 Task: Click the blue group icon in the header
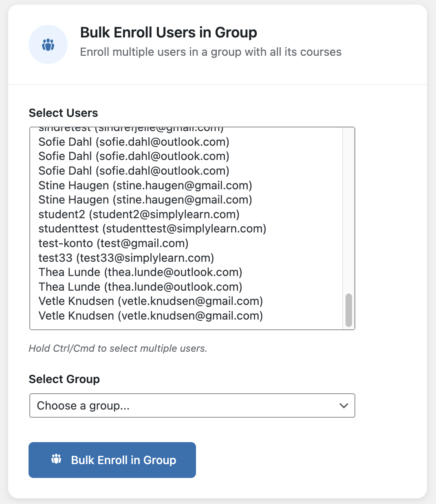point(48,44)
